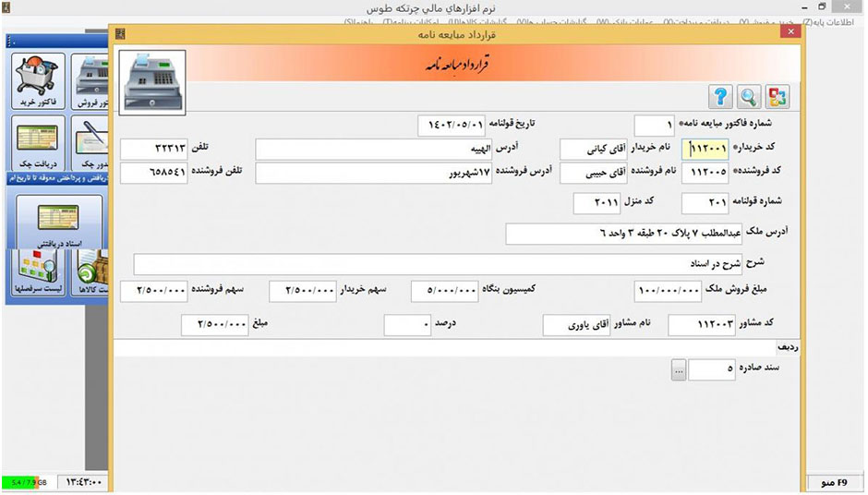Viewport: 868px width, 495px height.
Task: Click the مبلغ field next to درصد
Action: pos(215,325)
